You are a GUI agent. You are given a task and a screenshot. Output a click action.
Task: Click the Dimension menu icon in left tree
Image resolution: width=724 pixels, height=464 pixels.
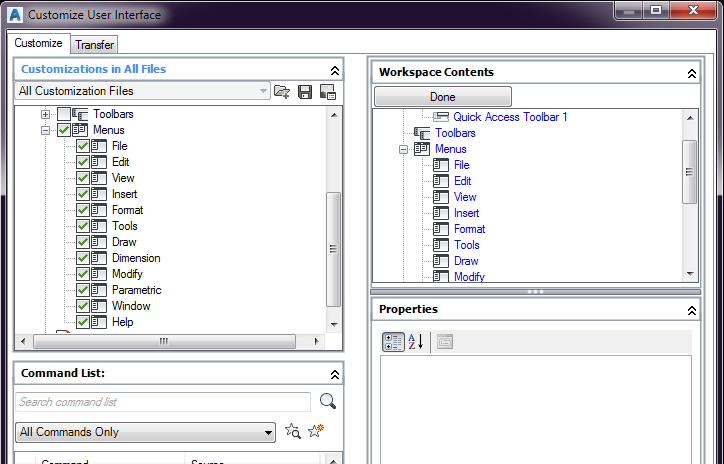point(99,258)
